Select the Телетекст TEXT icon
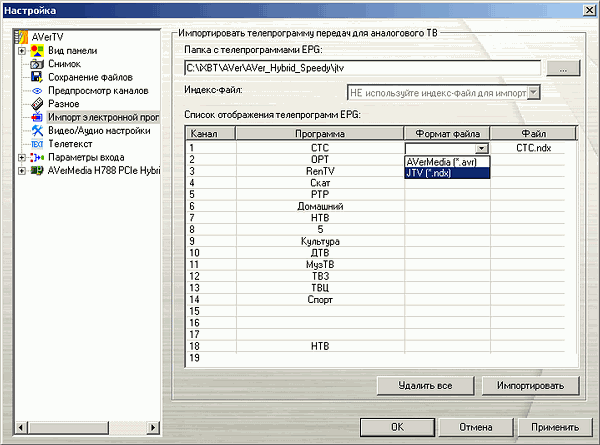The height and width of the screenshot is (445, 600). click(x=37, y=144)
